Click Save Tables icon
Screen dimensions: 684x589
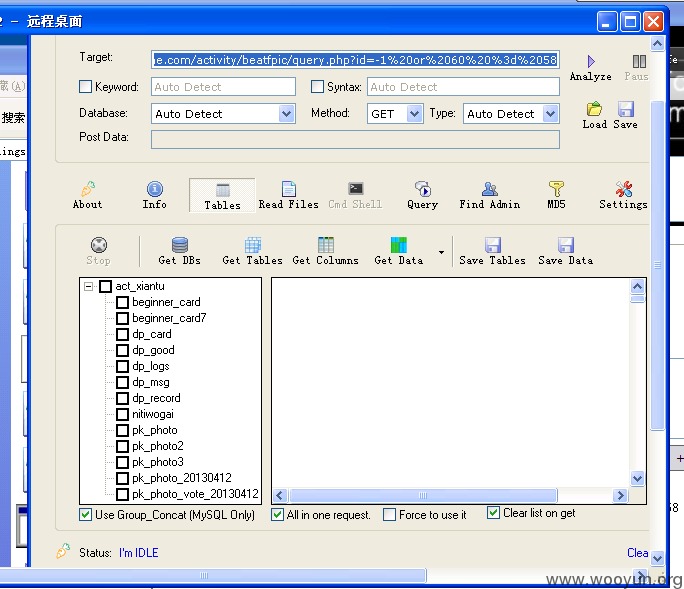coord(492,245)
